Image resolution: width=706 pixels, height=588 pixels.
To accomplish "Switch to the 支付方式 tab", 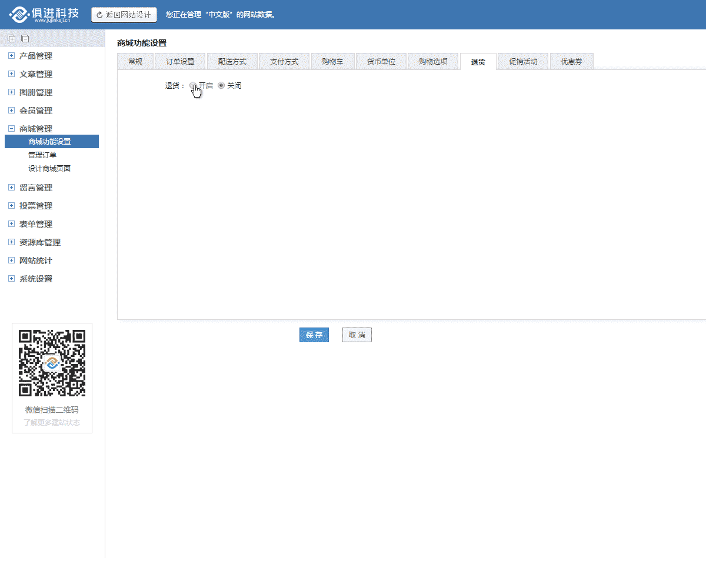I will click(x=284, y=61).
